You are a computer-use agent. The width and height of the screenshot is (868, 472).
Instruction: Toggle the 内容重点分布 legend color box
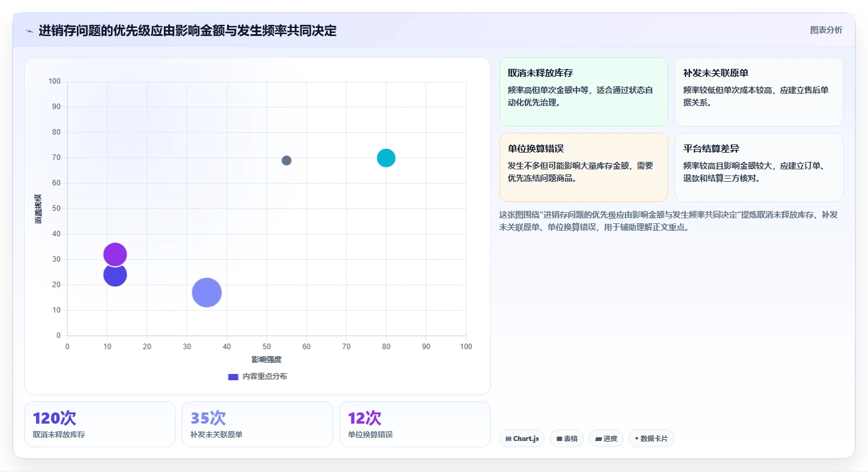coord(233,376)
